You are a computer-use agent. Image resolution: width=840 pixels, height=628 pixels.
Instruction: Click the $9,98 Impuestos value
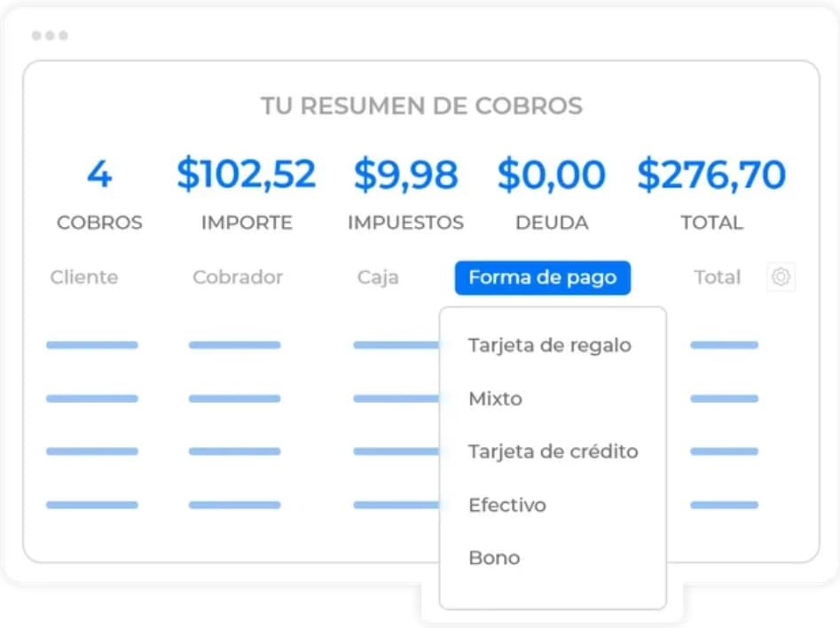406,175
